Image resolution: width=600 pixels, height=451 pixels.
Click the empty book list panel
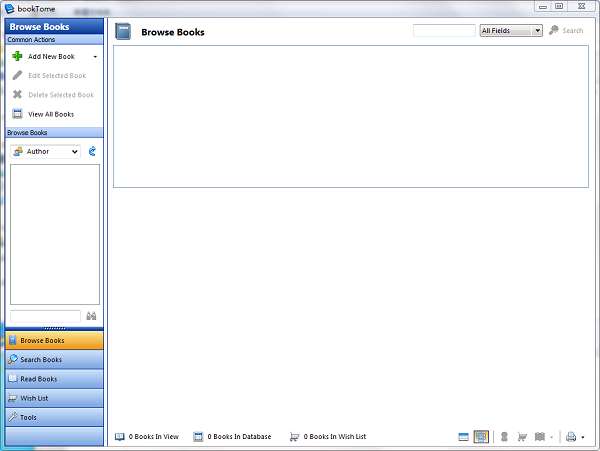point(351,116)
